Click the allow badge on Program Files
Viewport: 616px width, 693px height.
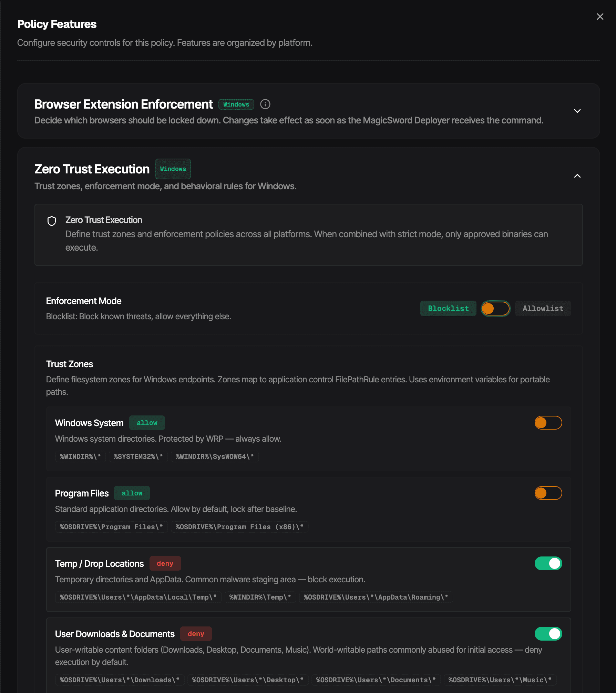point(132,493)
